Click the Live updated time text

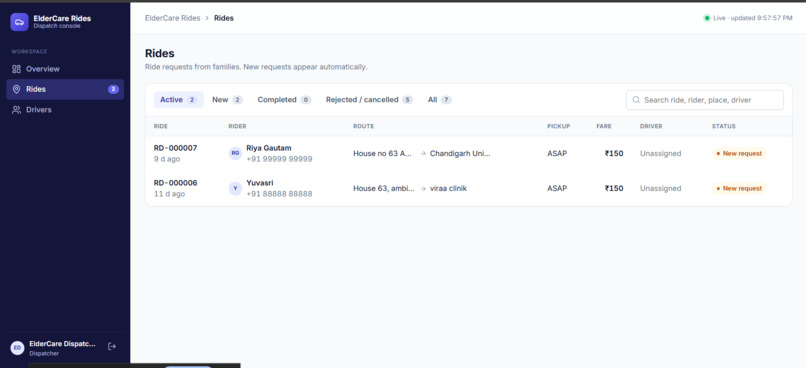click(753, 18)
